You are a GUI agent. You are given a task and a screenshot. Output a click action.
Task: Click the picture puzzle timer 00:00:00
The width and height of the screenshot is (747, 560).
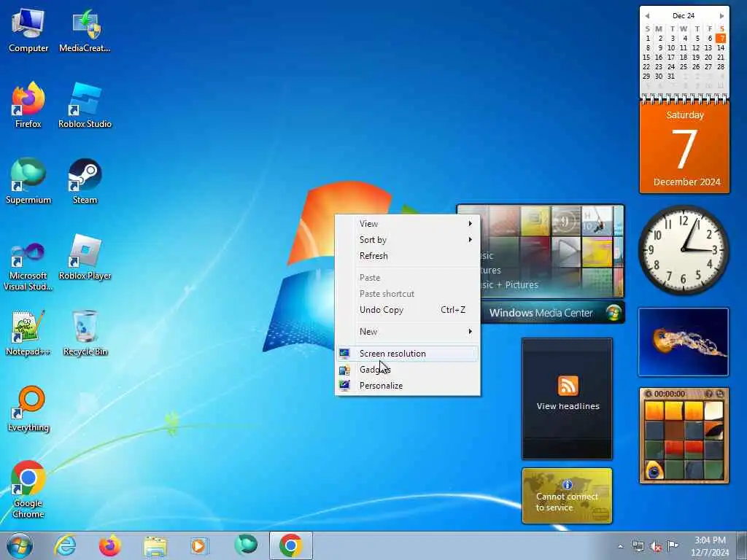(x=670, y=394)
